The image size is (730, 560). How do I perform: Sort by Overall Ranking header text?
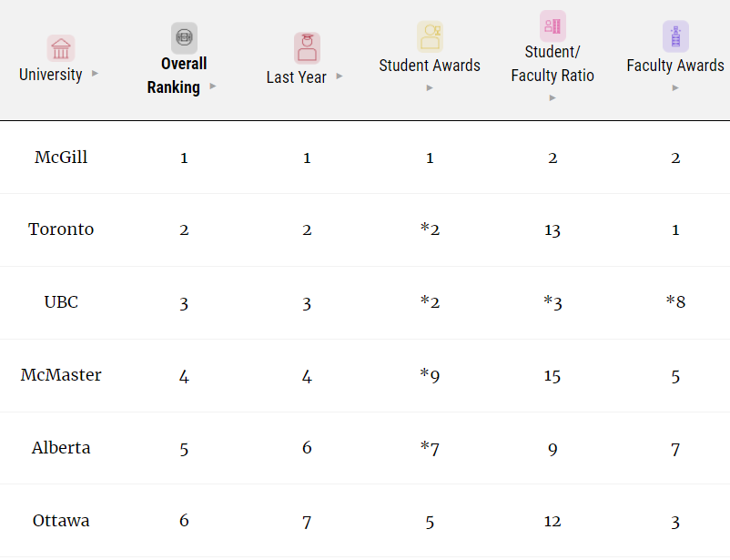point(175,76)
